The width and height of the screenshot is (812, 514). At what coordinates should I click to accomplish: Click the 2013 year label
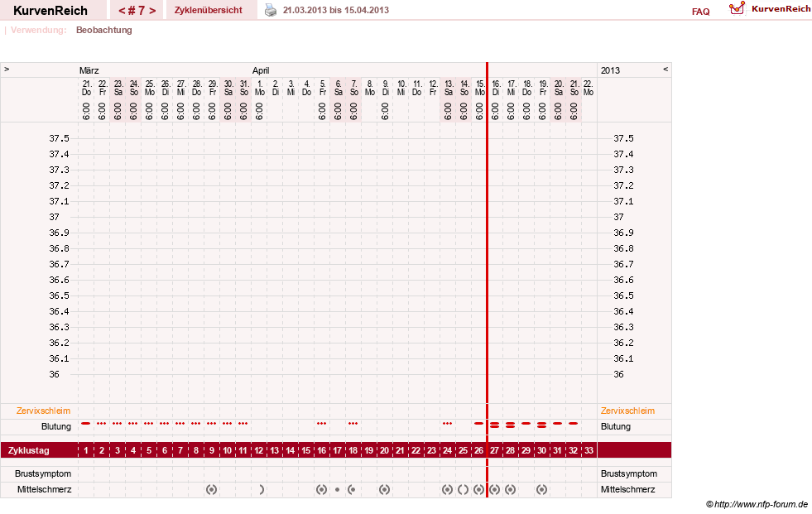(610, 70)
